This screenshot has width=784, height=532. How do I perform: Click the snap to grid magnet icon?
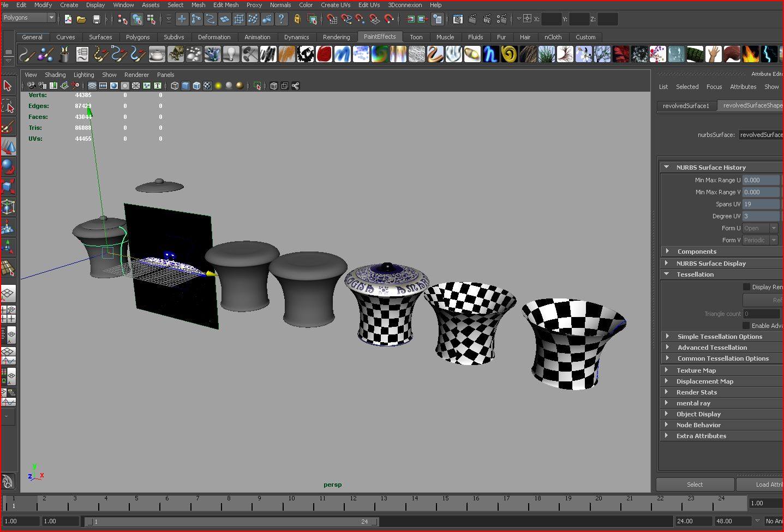[x=332, y=20]
